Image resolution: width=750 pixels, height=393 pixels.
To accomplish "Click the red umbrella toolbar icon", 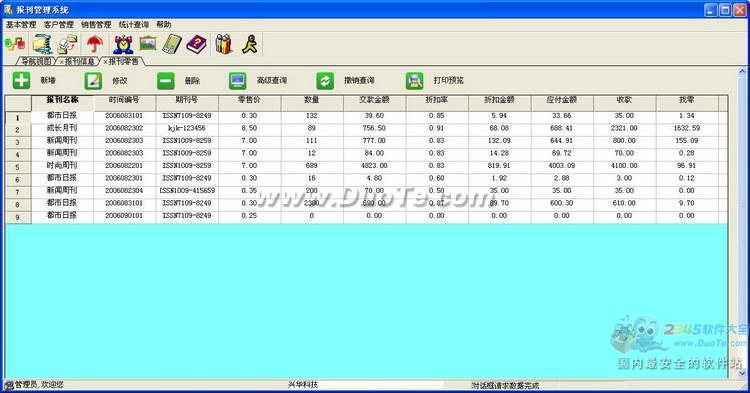I will tap(95, 44).
